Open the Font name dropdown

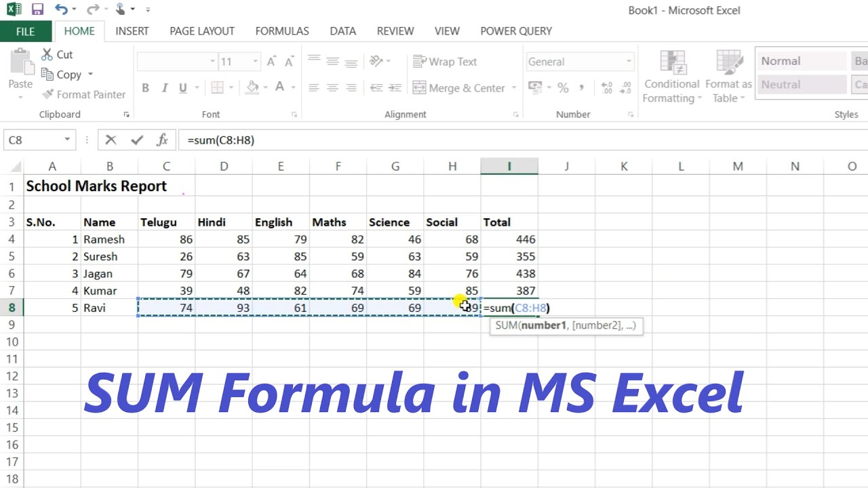212,62
